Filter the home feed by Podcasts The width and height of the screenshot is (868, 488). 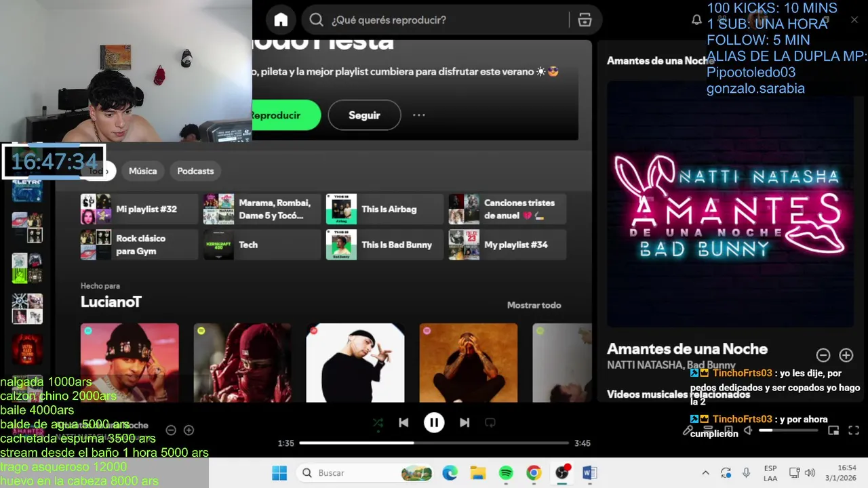(x=195, y=171)
